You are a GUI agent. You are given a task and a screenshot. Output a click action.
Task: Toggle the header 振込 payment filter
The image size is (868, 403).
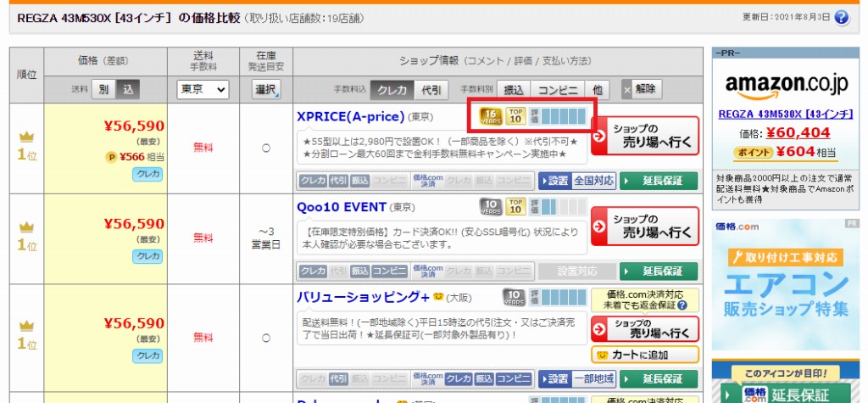[x=514, y=89]
